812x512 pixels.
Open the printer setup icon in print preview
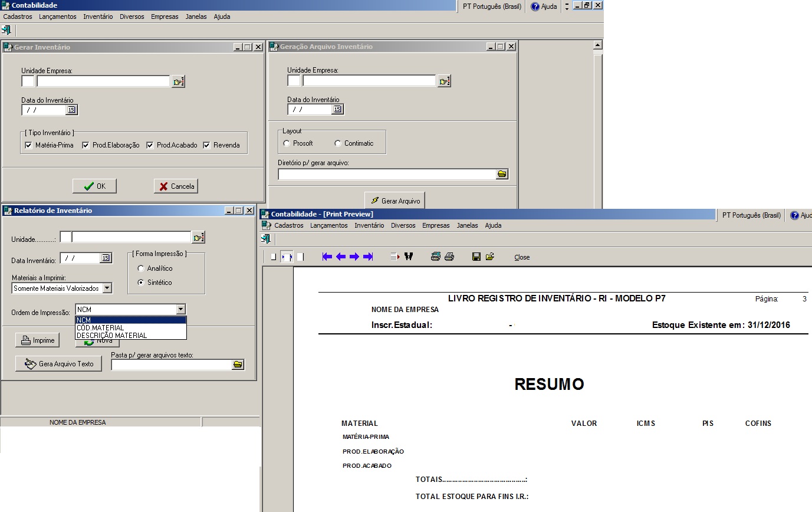pyautogui.click(x=435, y=256)
